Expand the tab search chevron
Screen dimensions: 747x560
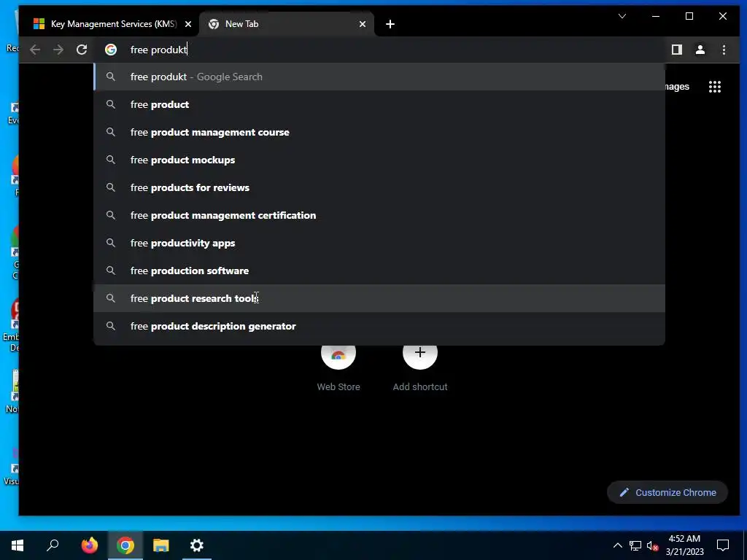622,16
